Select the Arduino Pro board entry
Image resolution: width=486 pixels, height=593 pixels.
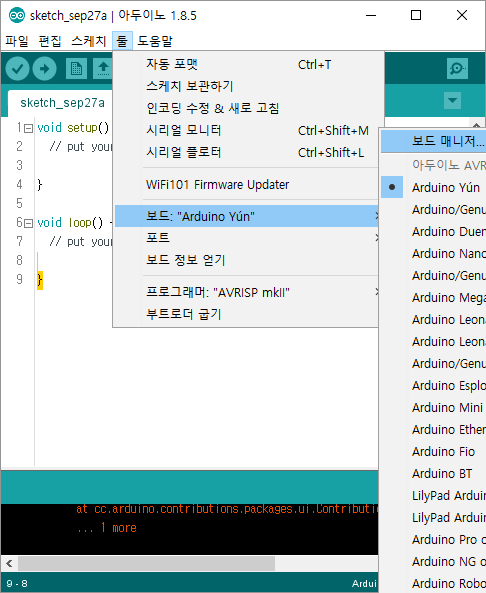click(x=433, y=540)
